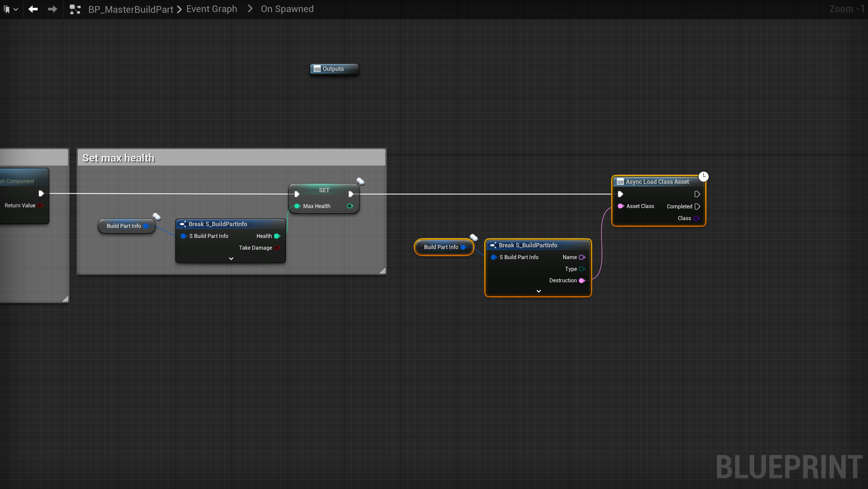
Task: Open the bookmarks dropdown arrow
Action: pyautogui.click(x=16, y=9)
